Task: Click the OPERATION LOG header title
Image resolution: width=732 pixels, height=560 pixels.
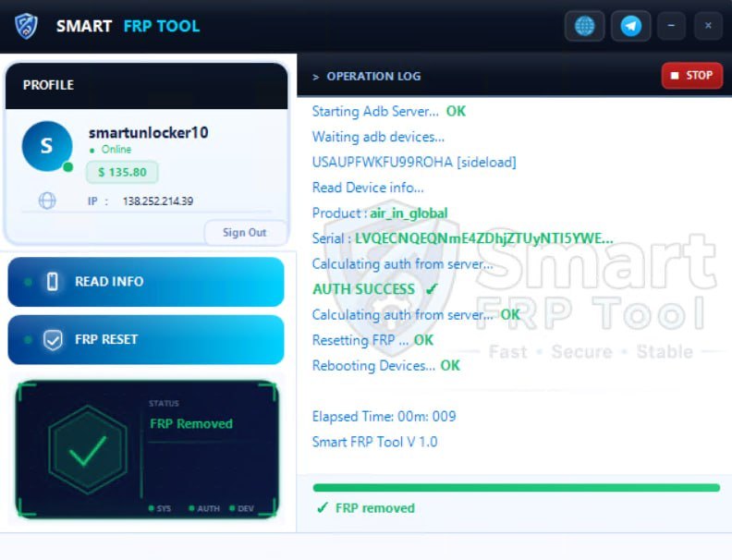Action: point(373,76)
